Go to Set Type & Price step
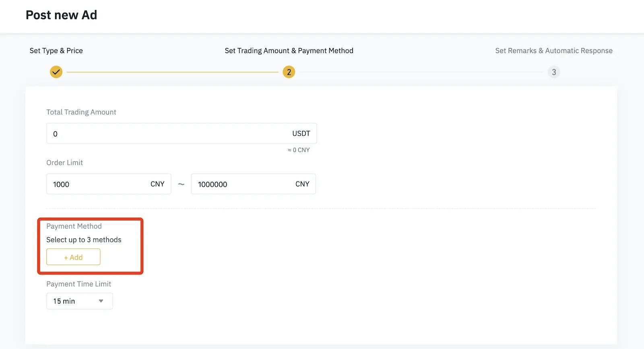 [x=56, y=51]
